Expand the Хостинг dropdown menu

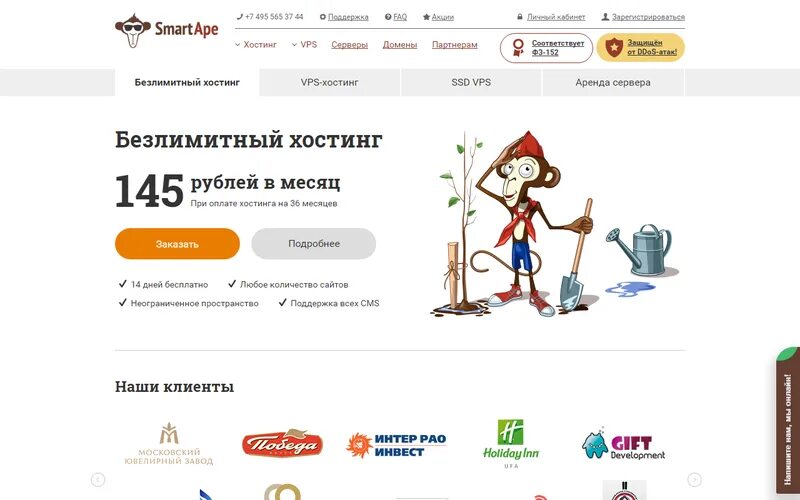pos(256,45)
